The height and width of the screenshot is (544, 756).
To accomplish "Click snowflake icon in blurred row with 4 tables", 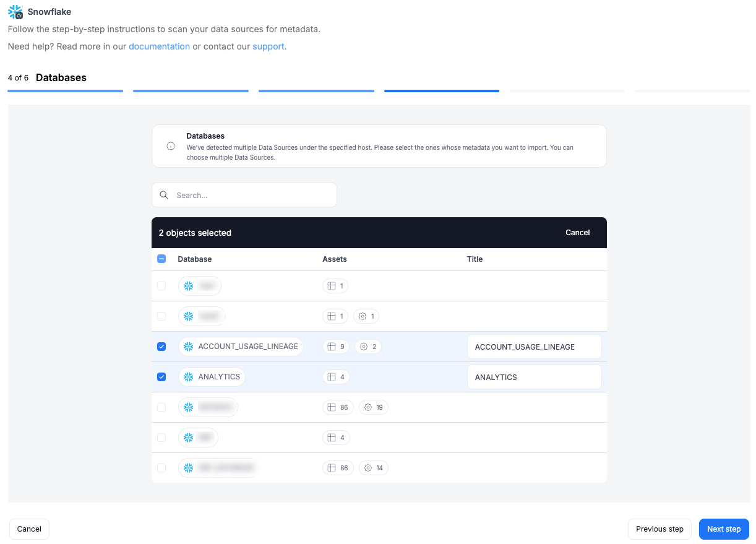I will (189, 438).
